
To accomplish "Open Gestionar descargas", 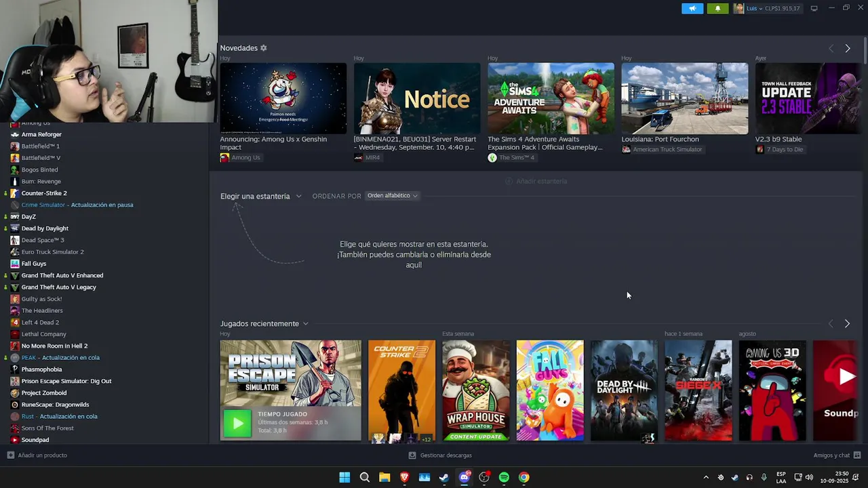I will click(440, 455).
